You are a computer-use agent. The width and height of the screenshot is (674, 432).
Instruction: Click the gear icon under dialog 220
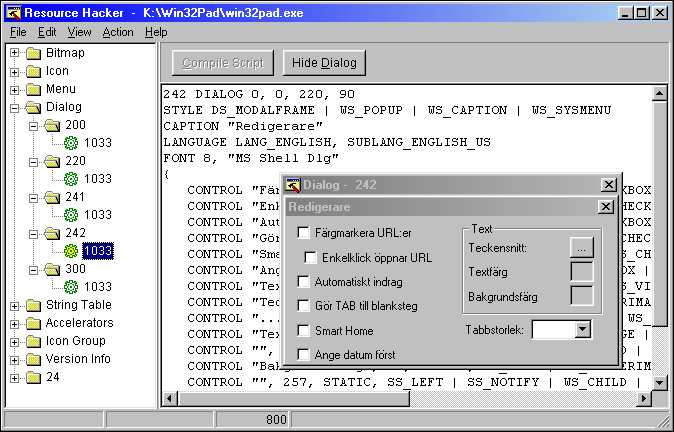[x=71, y=179]
